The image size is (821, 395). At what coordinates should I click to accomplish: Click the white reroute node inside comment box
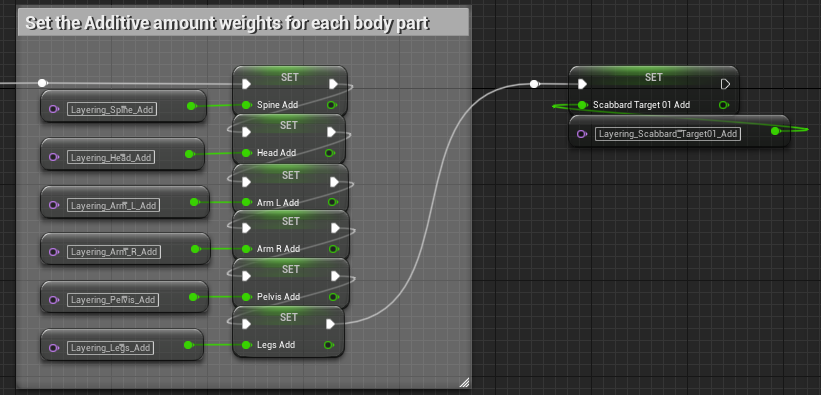[42, 83]
